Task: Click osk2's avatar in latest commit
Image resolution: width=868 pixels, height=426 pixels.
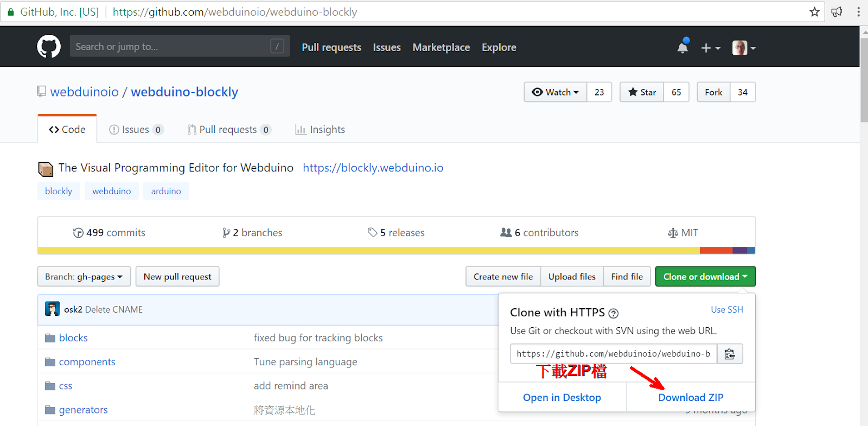Action: (52, 309)
